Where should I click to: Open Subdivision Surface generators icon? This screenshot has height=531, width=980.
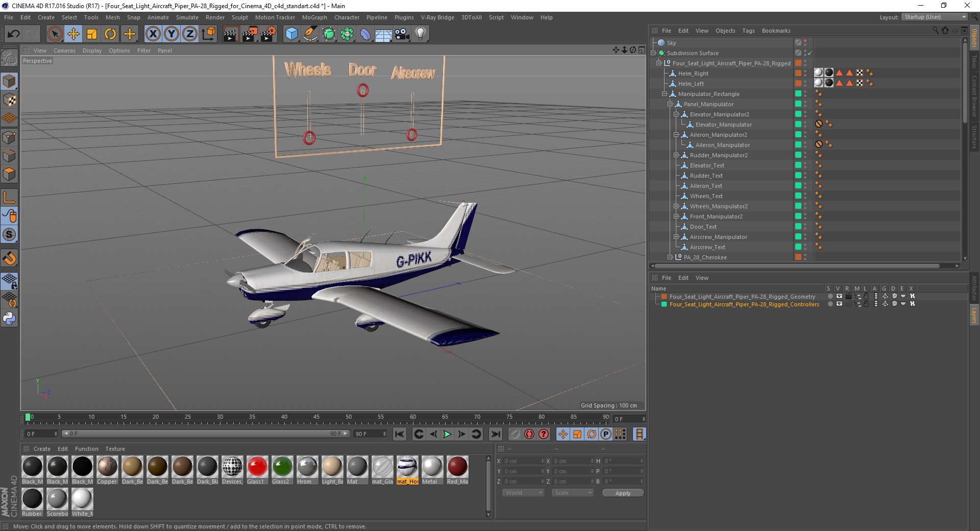(x=329, y=34)
